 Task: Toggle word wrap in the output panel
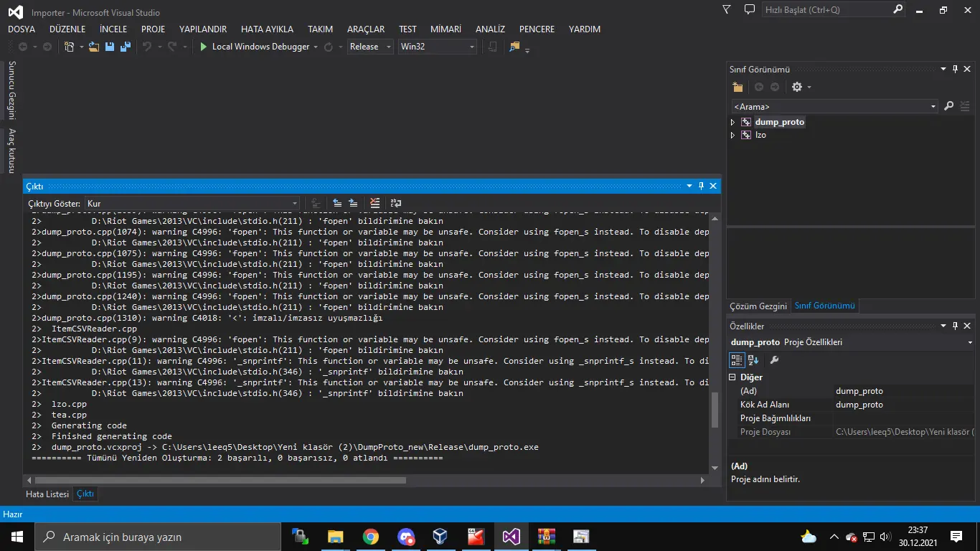click(x=396, y=204)
